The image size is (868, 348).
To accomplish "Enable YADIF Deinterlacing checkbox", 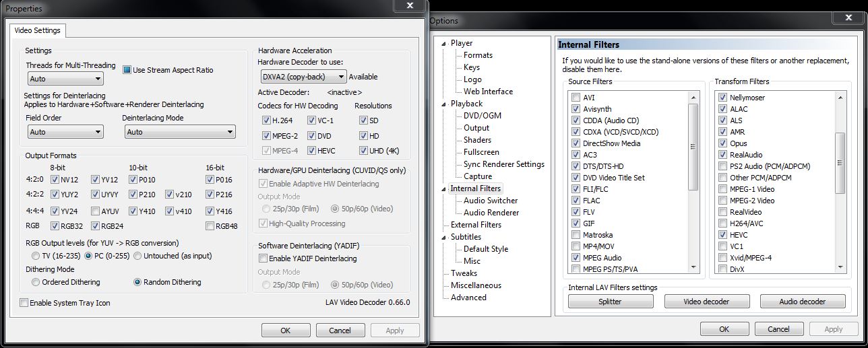I will click(x=263, y=258).
